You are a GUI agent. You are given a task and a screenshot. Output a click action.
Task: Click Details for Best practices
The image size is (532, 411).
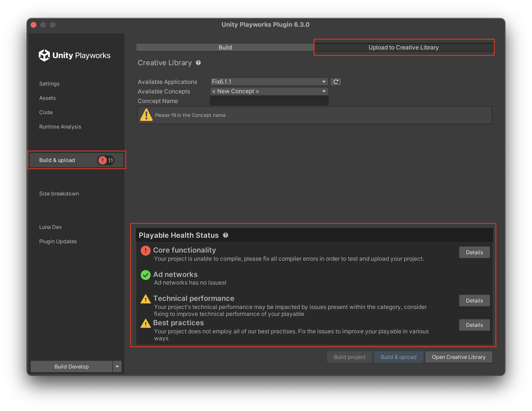(474, 325)
